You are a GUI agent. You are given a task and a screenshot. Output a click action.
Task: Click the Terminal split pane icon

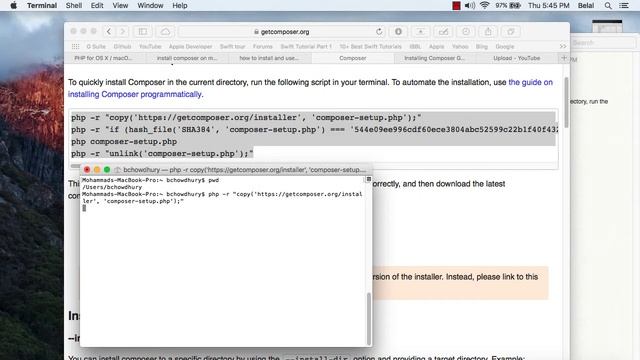click(x=369, y=179)
